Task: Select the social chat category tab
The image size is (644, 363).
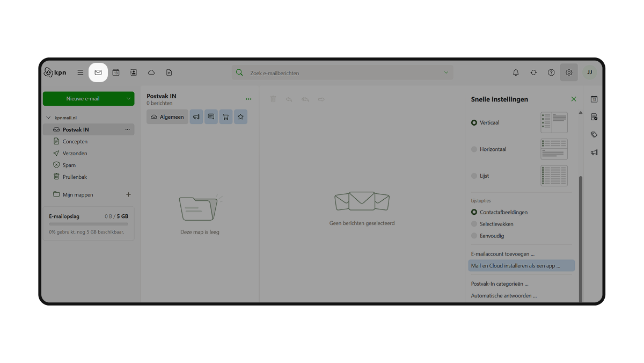Action: point(211,117)
